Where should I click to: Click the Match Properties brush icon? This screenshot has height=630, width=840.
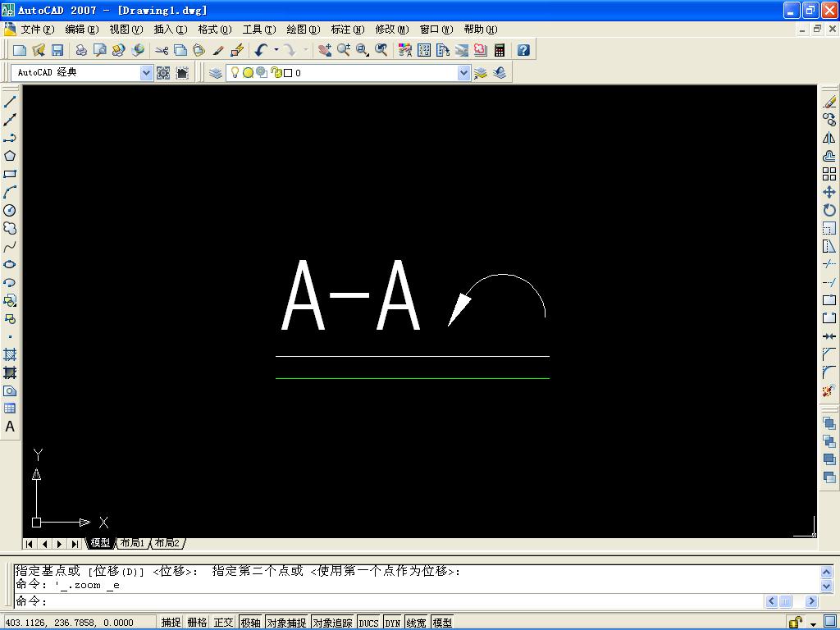(x=218, y=50)
